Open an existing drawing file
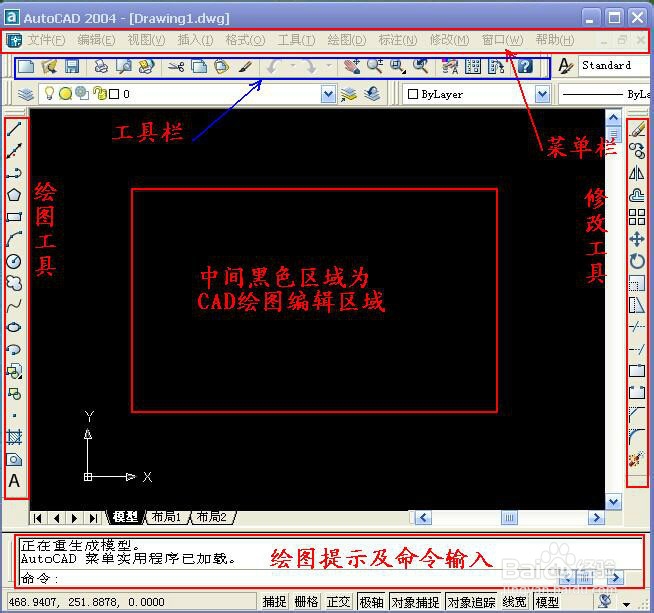 tap(49, 66)
